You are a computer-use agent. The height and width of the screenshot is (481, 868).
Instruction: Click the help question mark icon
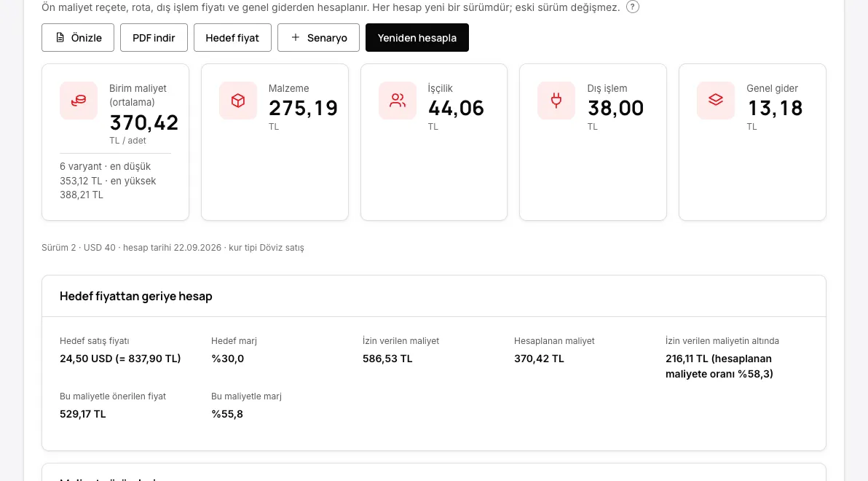click(x=633, y=7)
